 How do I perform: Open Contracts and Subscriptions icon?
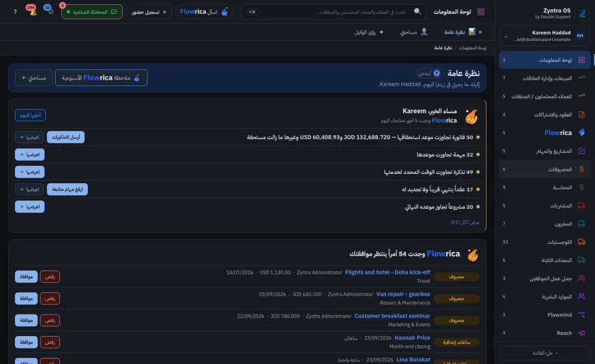[x=581, y=114]
